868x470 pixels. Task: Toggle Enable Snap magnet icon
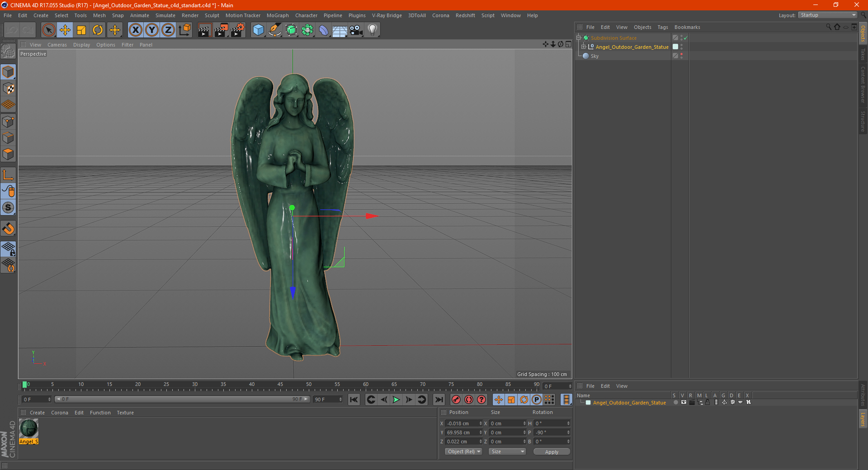coord(9,229)
